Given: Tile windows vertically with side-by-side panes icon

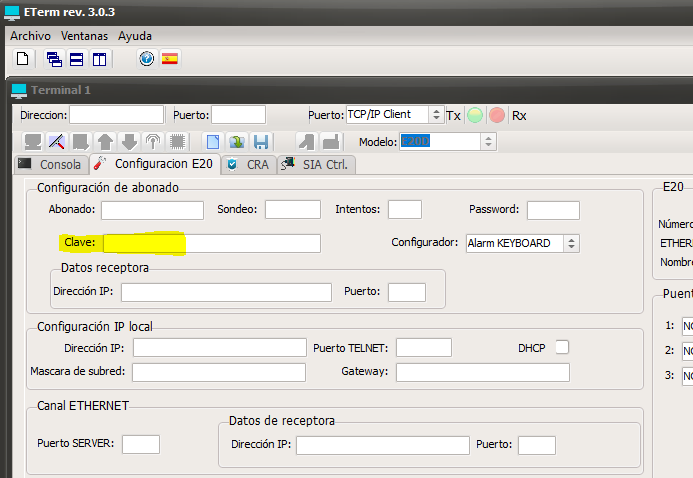Looking at the screenshot, I should point(99,59).
